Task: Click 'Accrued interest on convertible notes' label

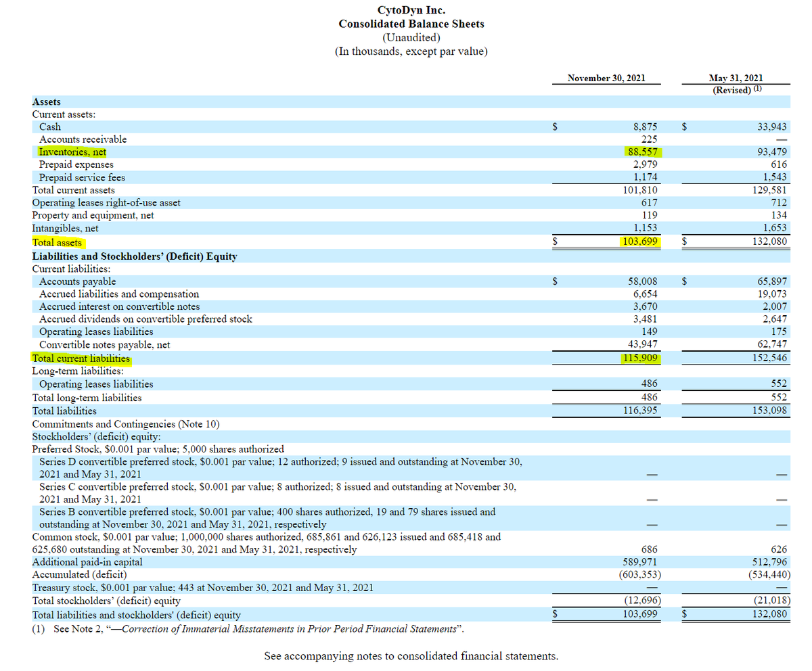Action: [x=120, y=306]
